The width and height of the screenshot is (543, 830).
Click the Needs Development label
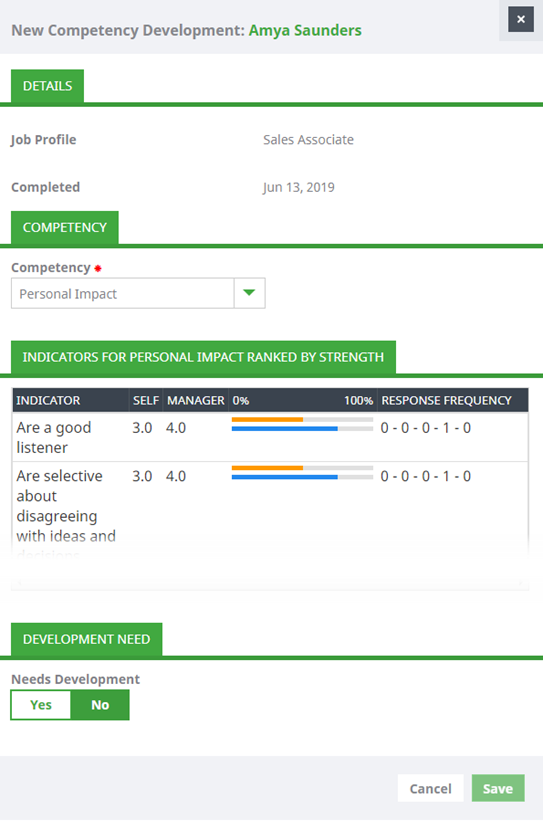tap(75, 679)
